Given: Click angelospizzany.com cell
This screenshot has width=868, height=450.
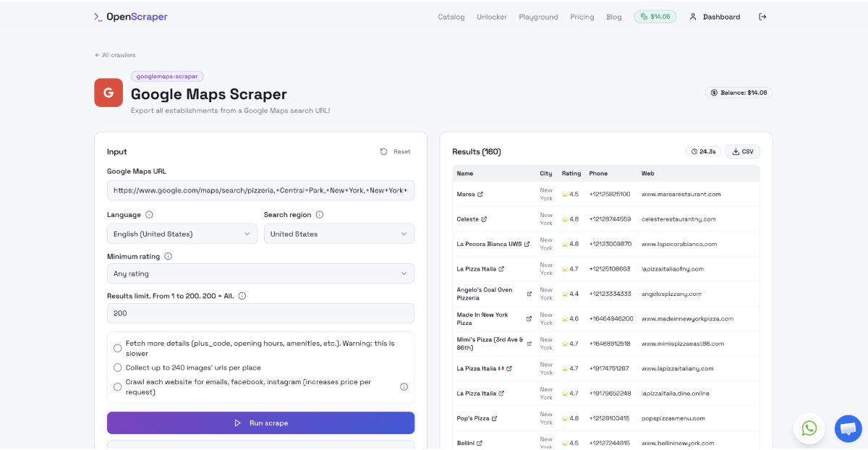Looking at the screenshot, I should click(673, 294).
